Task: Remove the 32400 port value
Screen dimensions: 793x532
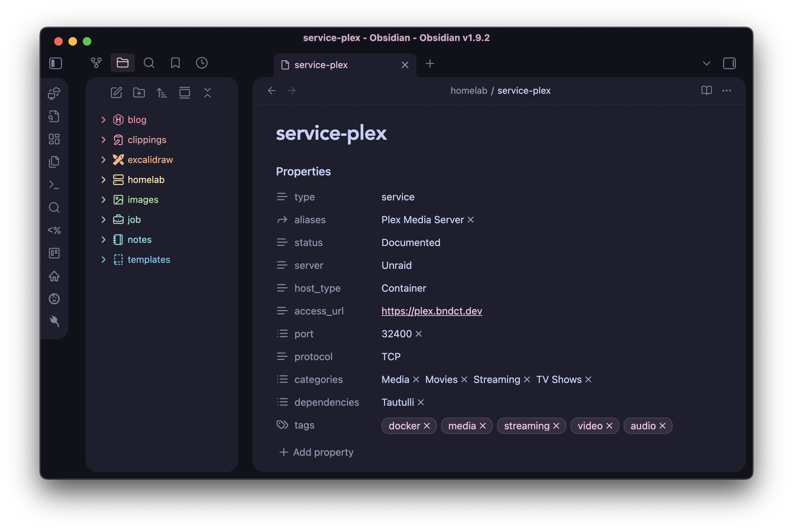Action: [x=419, y=334]
